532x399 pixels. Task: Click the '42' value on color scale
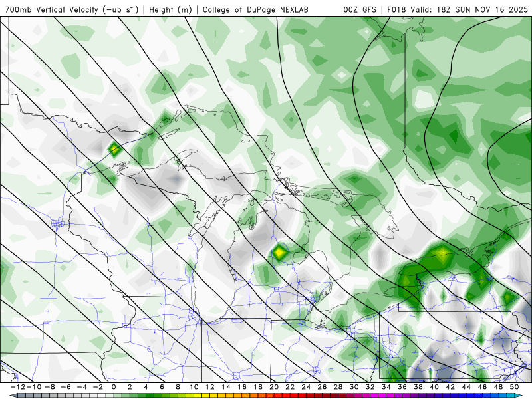click(x=450, y=387)
